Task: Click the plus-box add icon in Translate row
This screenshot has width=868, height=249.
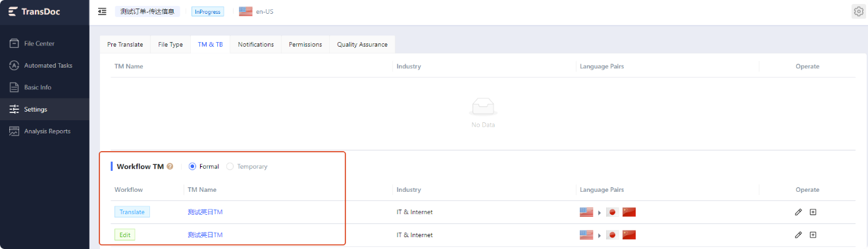Action: pos(813,212)
